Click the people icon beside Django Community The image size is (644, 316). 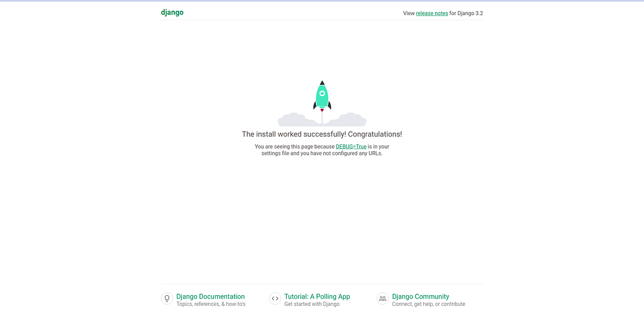point(382,298)
